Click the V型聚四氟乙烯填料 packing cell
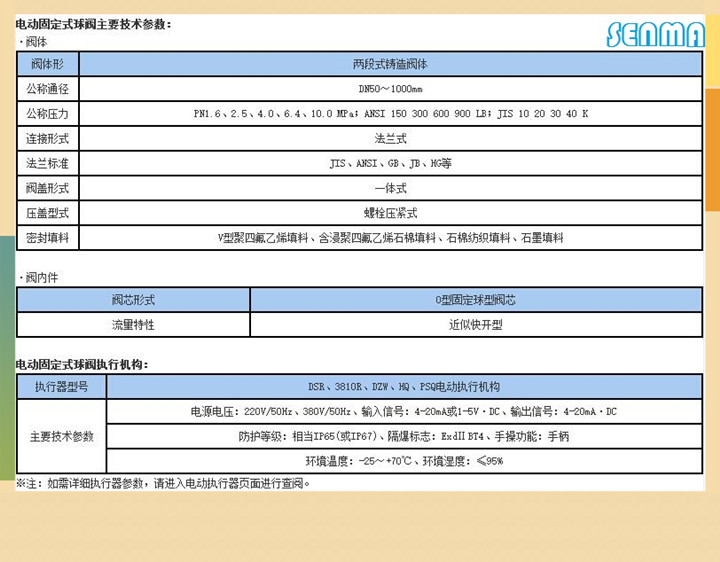 390,237
